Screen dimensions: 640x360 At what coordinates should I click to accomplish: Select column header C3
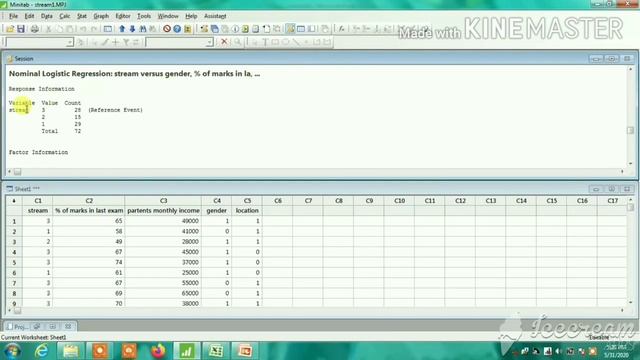point(163,200)
